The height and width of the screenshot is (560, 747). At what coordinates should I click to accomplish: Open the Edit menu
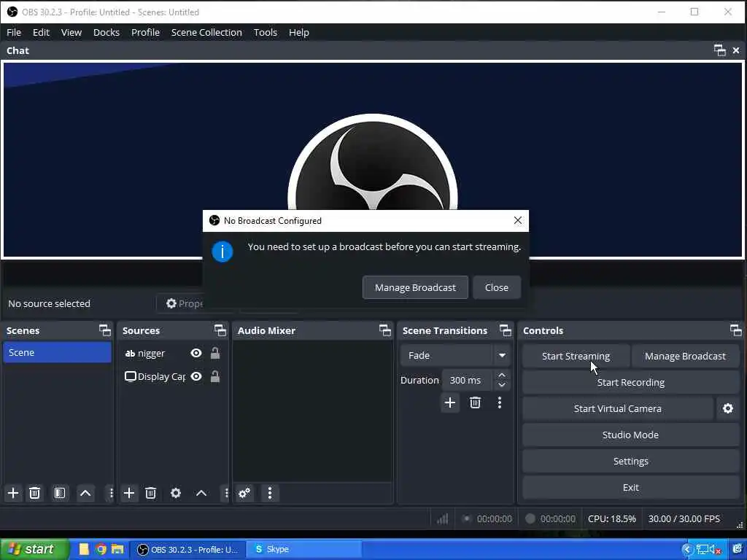tap(41, 32)
